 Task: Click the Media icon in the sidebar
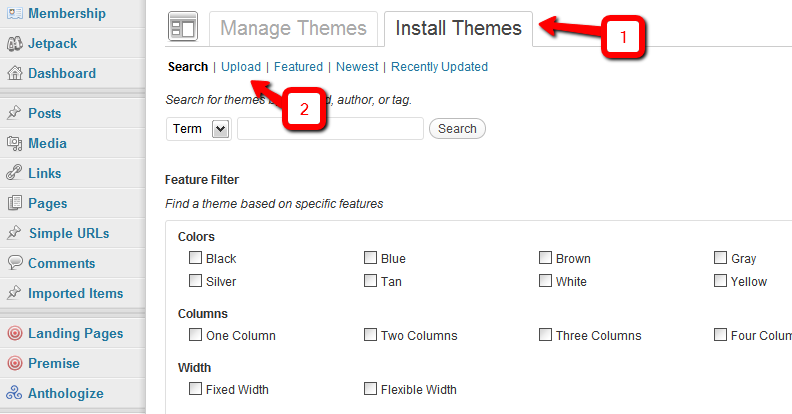coord(15,143)
